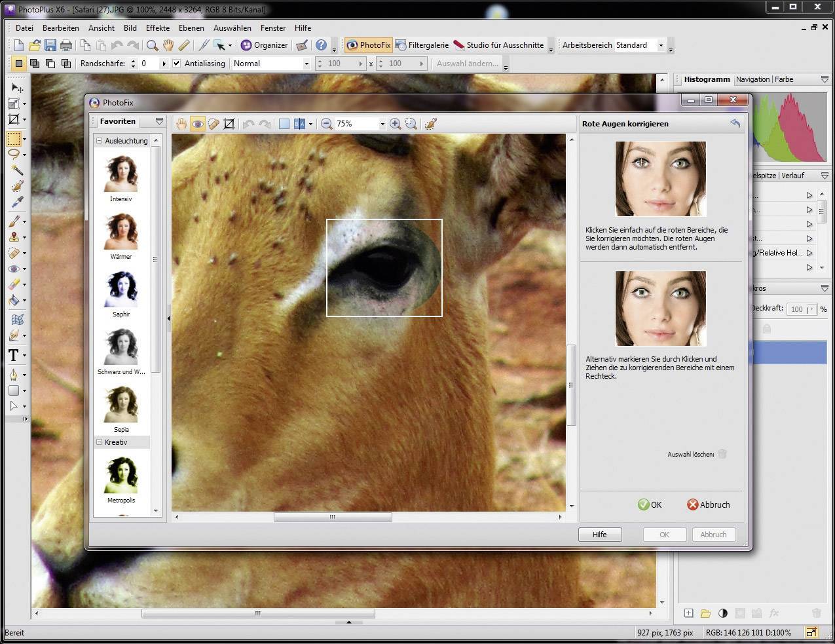
Task: Click the red Abbruch button for red-eye
Action: pyautogui.click(x=709, y=504)
